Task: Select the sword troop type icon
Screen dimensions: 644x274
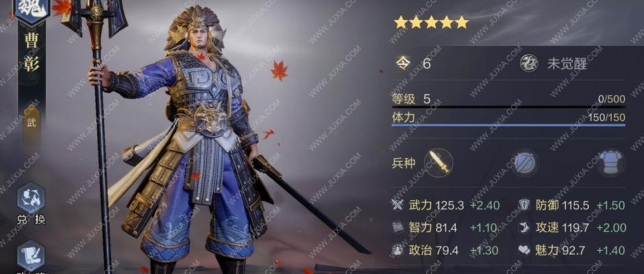Action: click(438, 163)
